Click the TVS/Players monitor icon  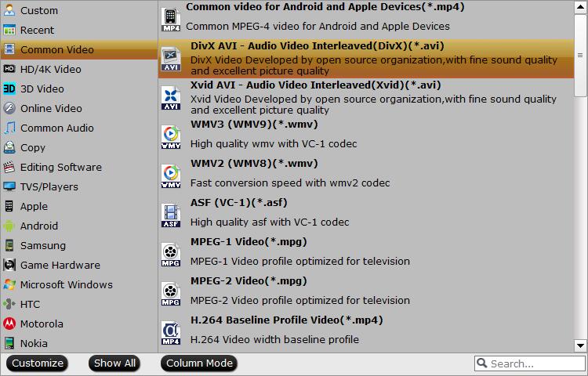pyautogui.click(x=9, y=186)
